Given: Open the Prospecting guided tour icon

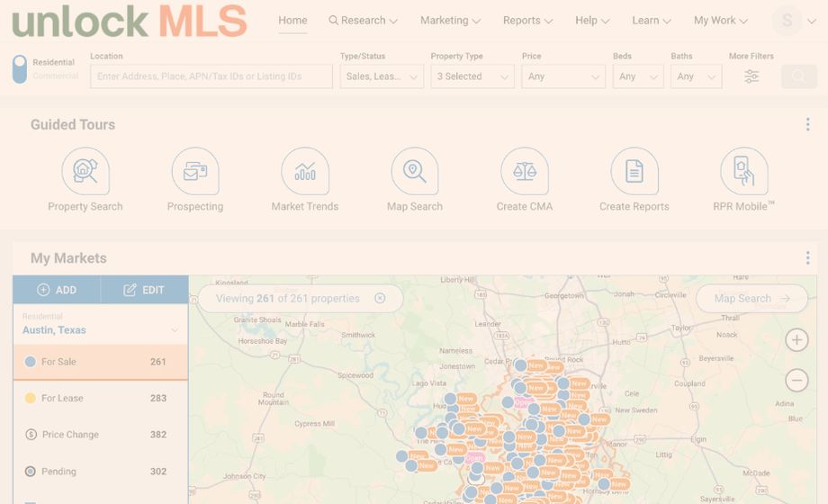Looking at the screenshot, I should coord(195,171).
